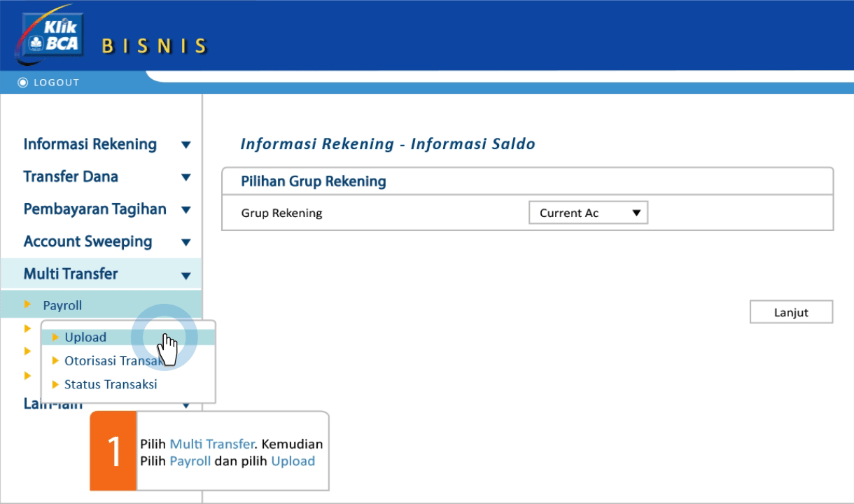Open the Grup Rekening dropdown
The image size is (854, 504).
coord(589,213)
